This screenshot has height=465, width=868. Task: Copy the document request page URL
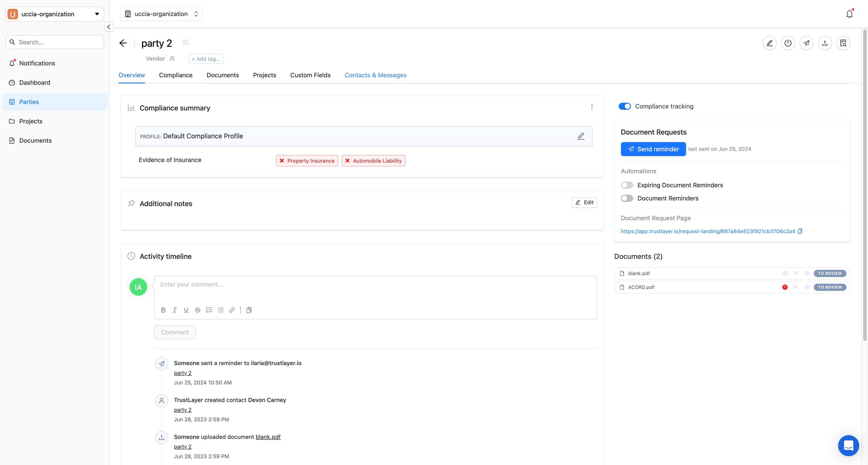800,231
